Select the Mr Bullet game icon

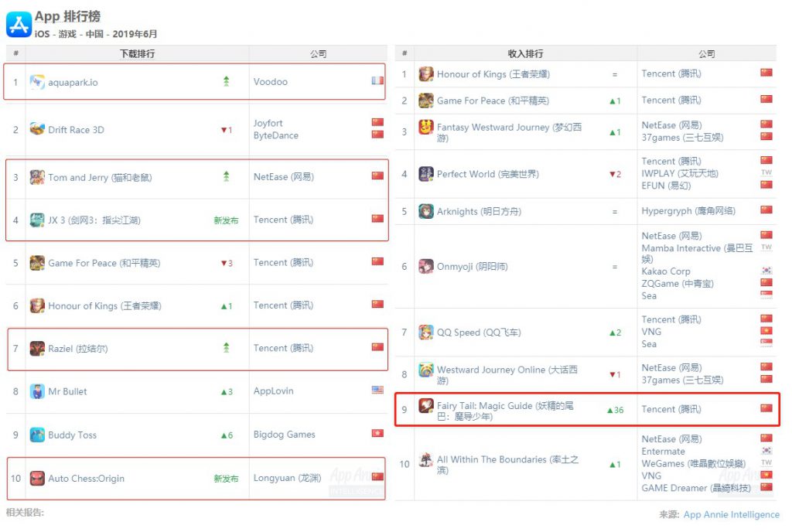point(37,391)
